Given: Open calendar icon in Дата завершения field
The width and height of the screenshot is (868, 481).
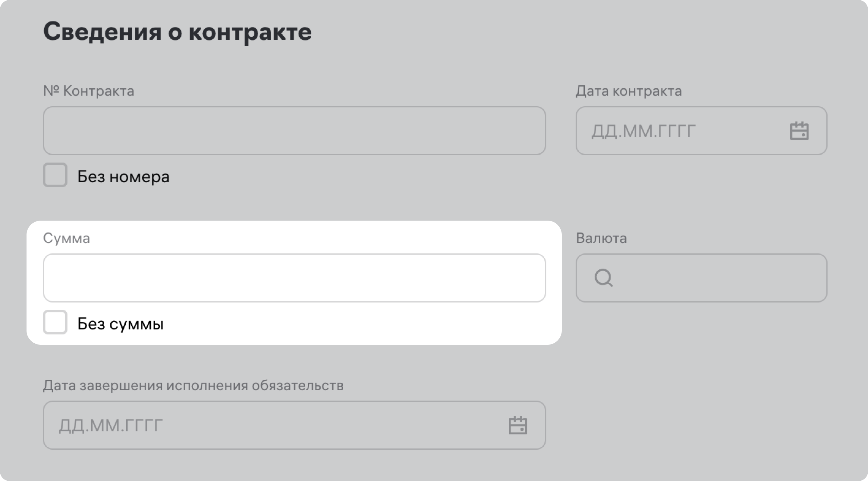Looking at the screenshot, I should tap(517, 425).
